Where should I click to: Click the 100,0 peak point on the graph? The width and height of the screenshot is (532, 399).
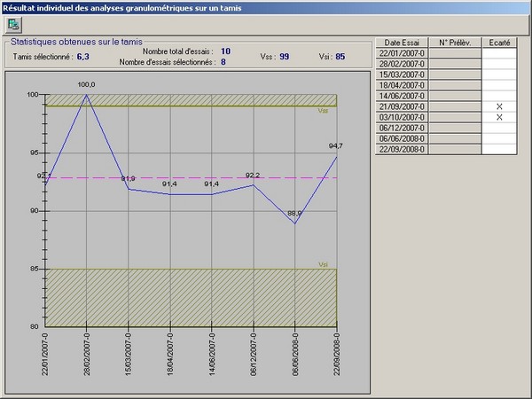coord(86,95)
